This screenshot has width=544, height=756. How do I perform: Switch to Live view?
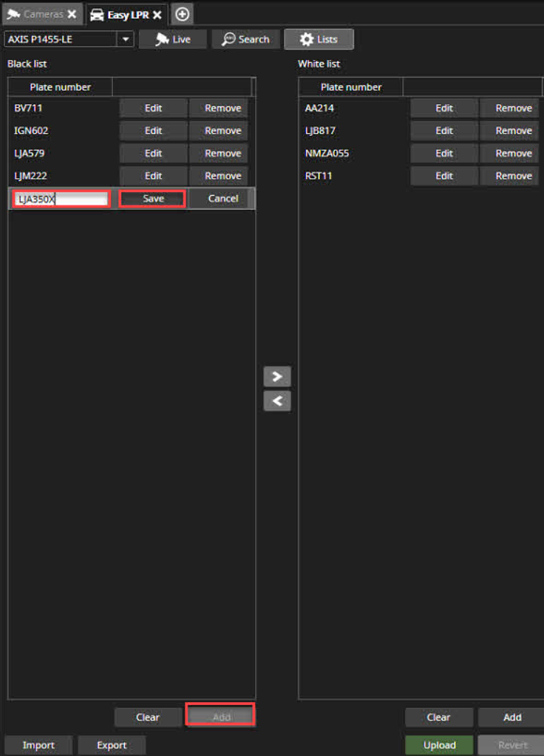(173, 39)
